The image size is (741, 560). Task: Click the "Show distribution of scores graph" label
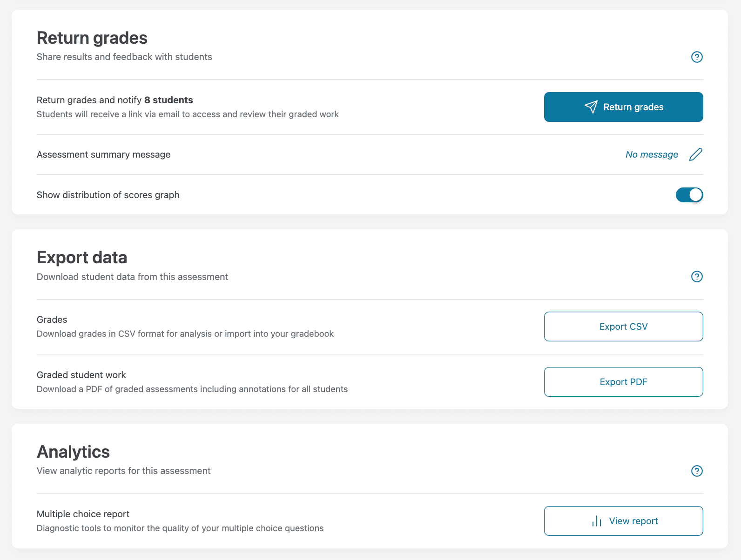108,195
